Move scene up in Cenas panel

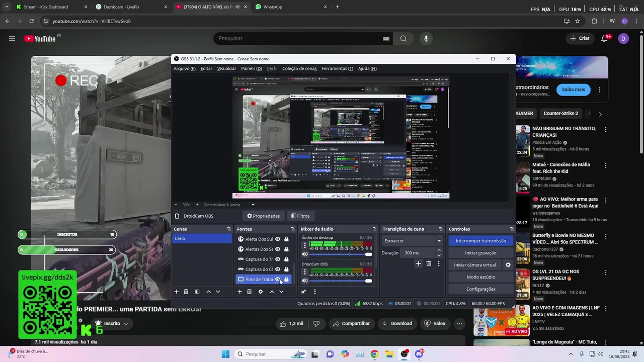pyautogui.click(x=208, y=292)
